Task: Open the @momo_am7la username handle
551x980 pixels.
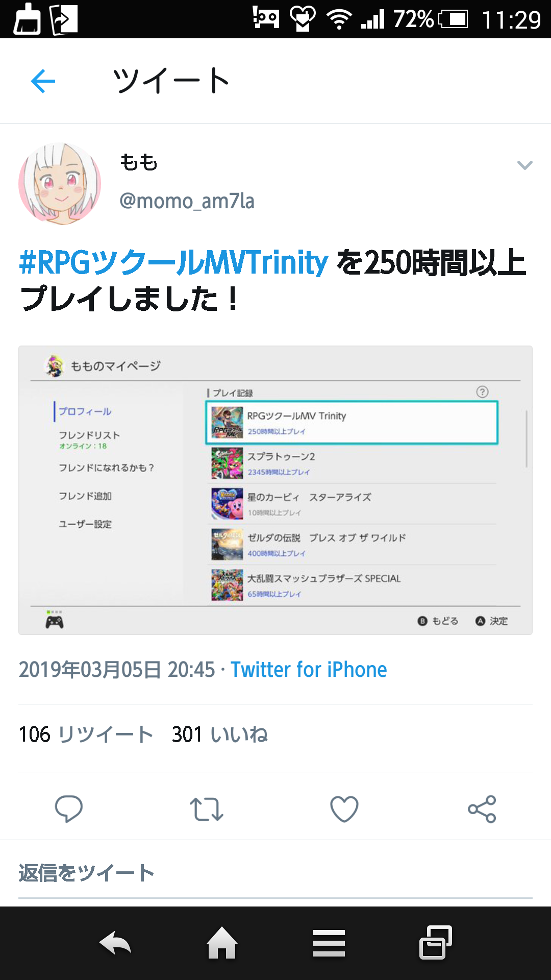Action: (x=187, y=201)
